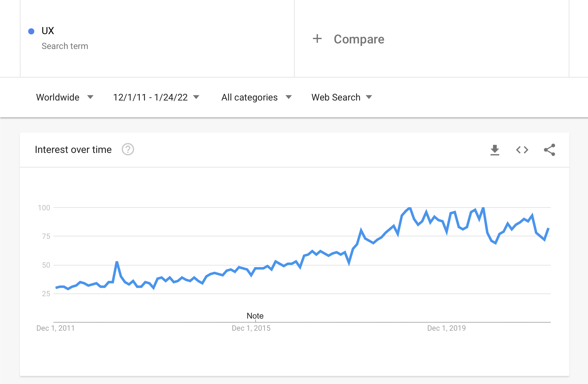Click the Compare text to add term
Viewport: 588px width, 384px height.
coord(359,39)
